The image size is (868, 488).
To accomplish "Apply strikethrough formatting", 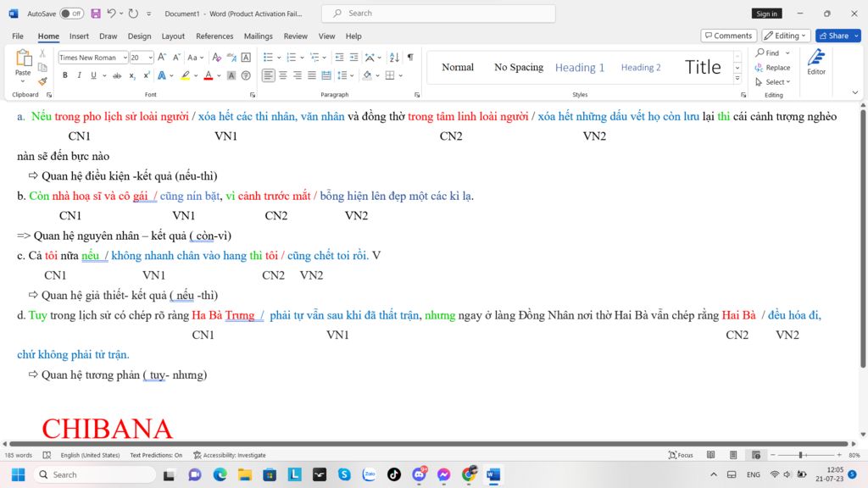I will coord(117,75).
